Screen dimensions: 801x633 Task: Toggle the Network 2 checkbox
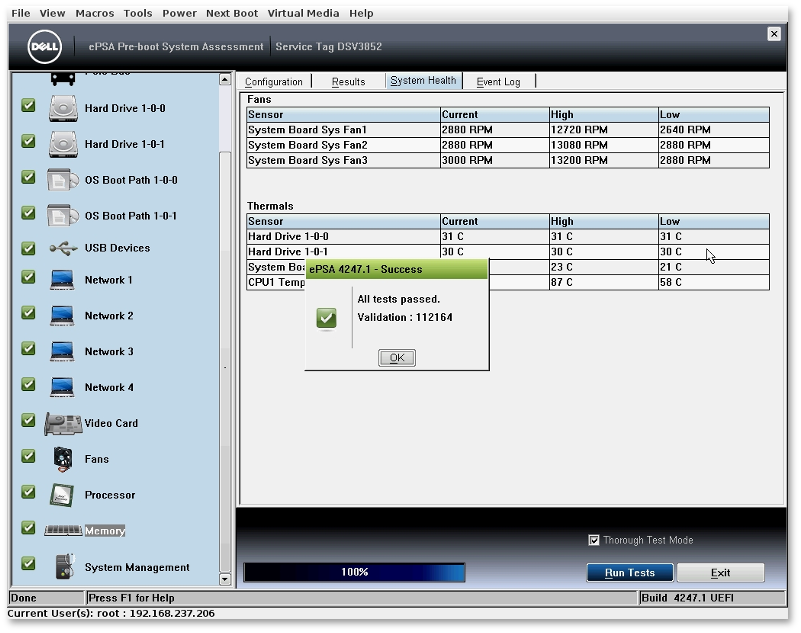coord(29,313)
